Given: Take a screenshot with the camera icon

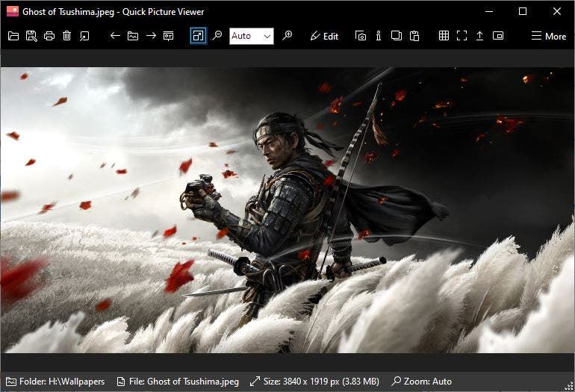Looking at the screenshot, I should point(361,36).
